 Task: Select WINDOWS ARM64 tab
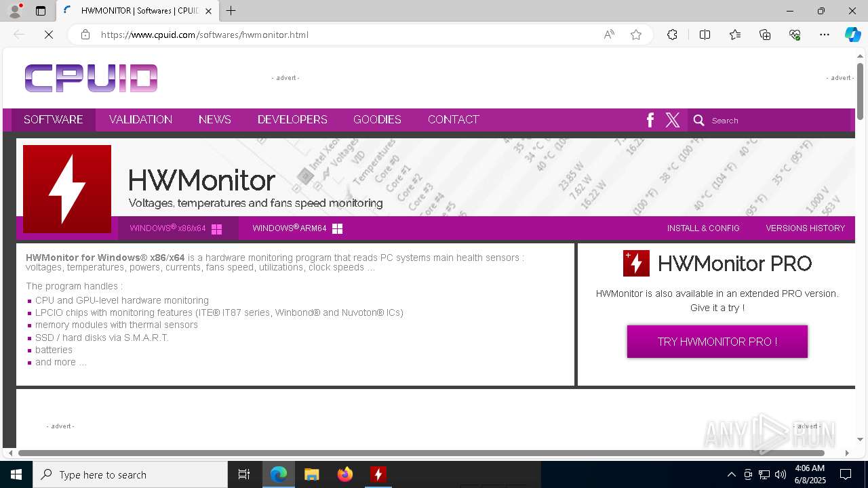[297, 228]
